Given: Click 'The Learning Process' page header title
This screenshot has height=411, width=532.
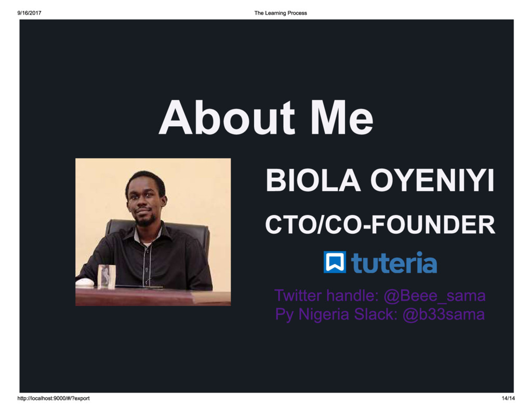Looking at the screenshot, I should coord(281,13).
